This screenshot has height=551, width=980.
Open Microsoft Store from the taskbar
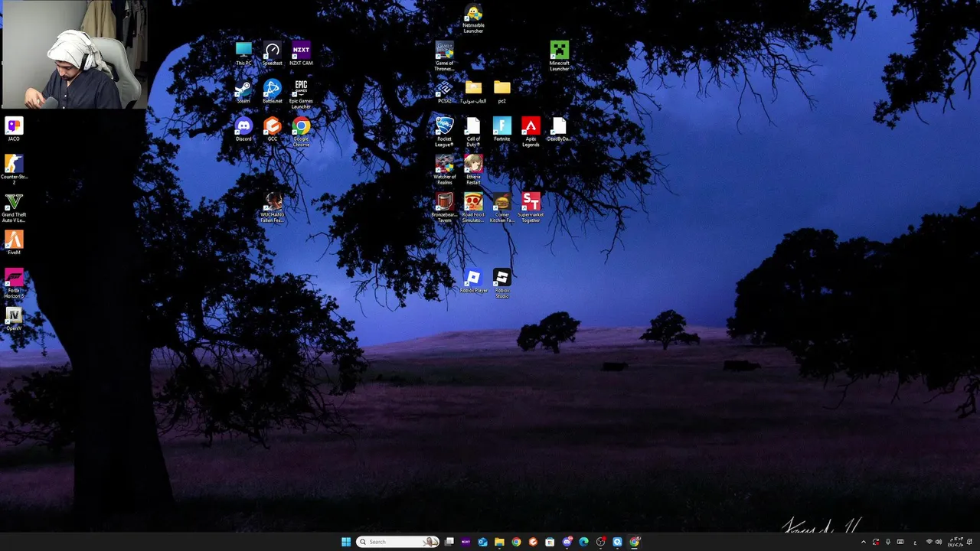(x=550, y=542)
